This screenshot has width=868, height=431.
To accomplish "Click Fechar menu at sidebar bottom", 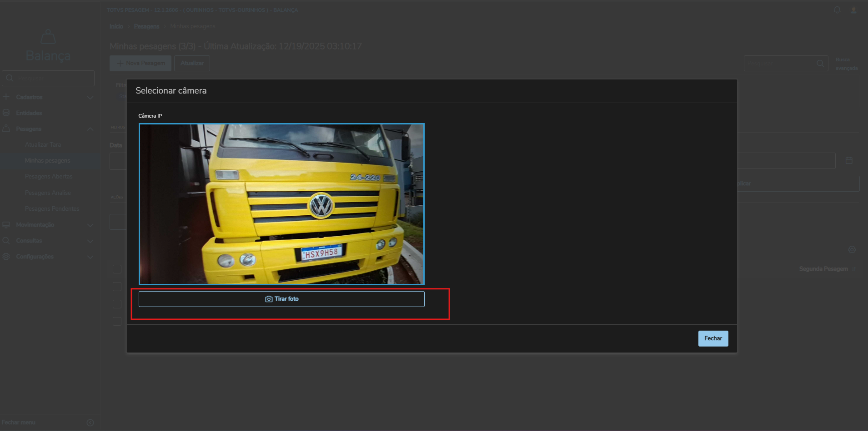I will tap(18, 422).
